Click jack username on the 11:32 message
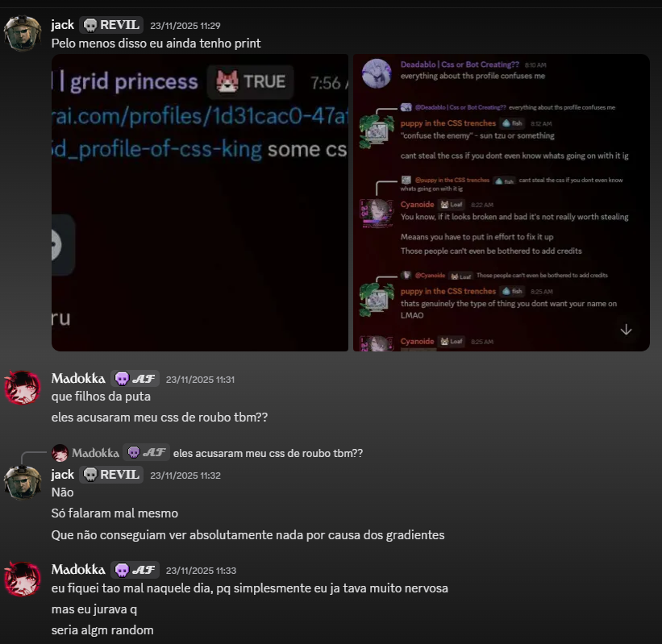The width and height of the screenshot is (662, 644). (x=62, y=475)
